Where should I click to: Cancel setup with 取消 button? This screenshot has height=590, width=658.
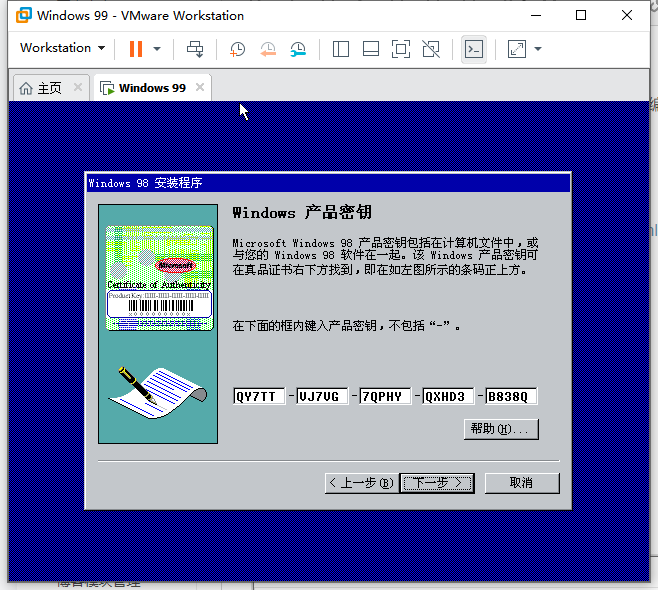(522, 483)
